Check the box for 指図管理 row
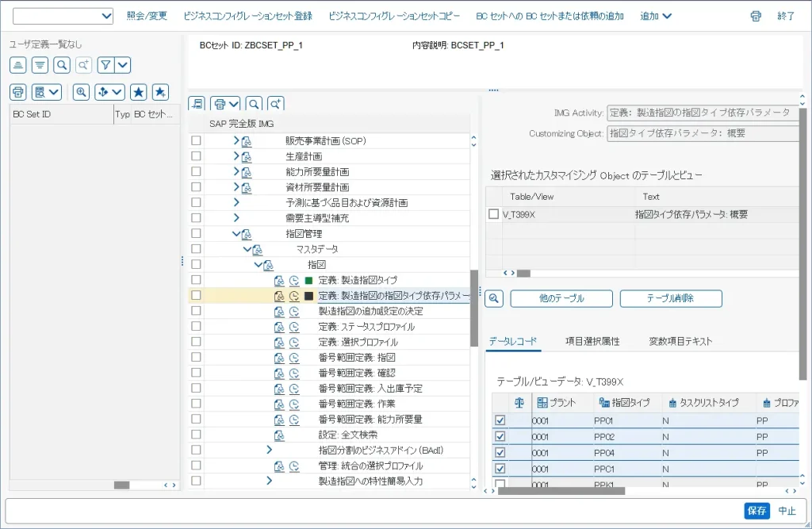This screenshot has width=812, height=529. tap(196, 233)
